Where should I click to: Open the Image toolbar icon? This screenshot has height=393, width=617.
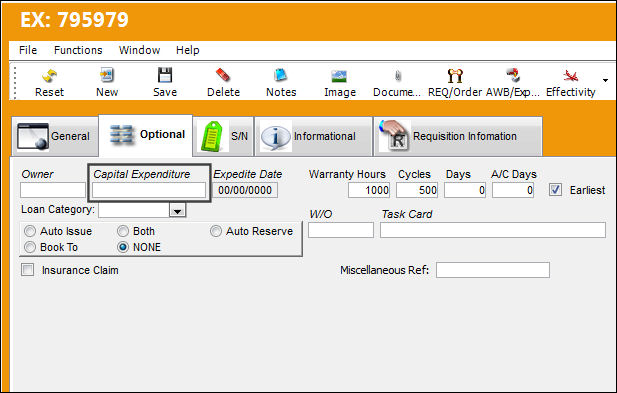click(x=339, y=76)
